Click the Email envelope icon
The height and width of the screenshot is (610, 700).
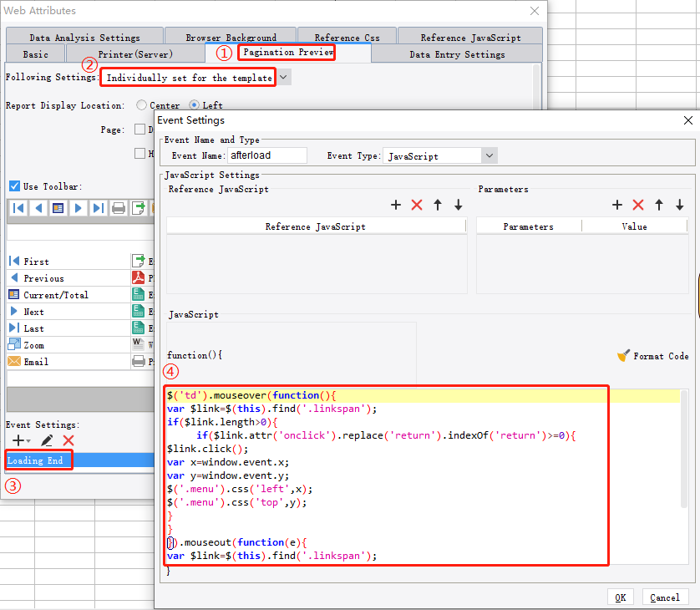[x=13, y=361]
